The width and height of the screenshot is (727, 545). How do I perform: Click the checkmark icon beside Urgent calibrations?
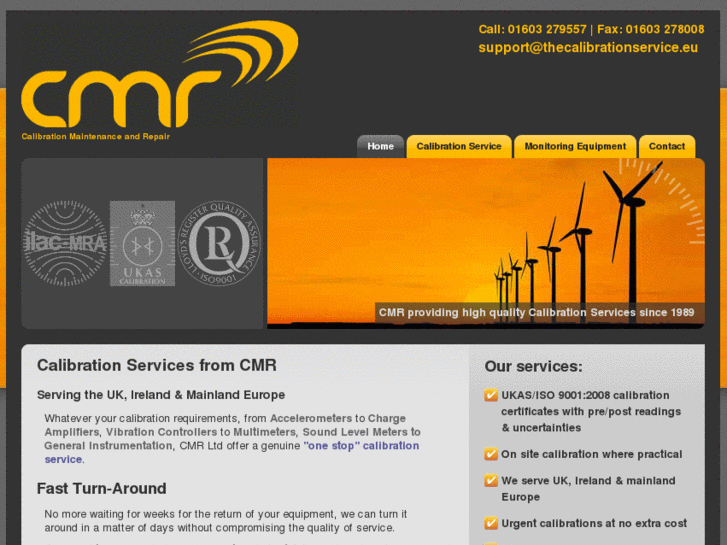coord(491,523)
